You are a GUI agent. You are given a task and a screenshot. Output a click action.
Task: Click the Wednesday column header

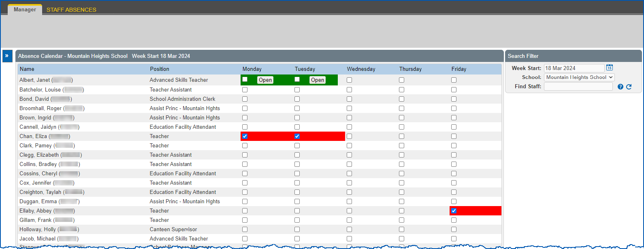(x=361, y=69)
